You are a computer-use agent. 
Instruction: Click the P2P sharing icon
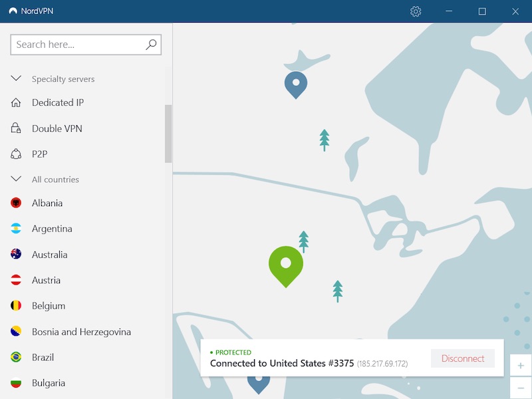click(16, 154)
